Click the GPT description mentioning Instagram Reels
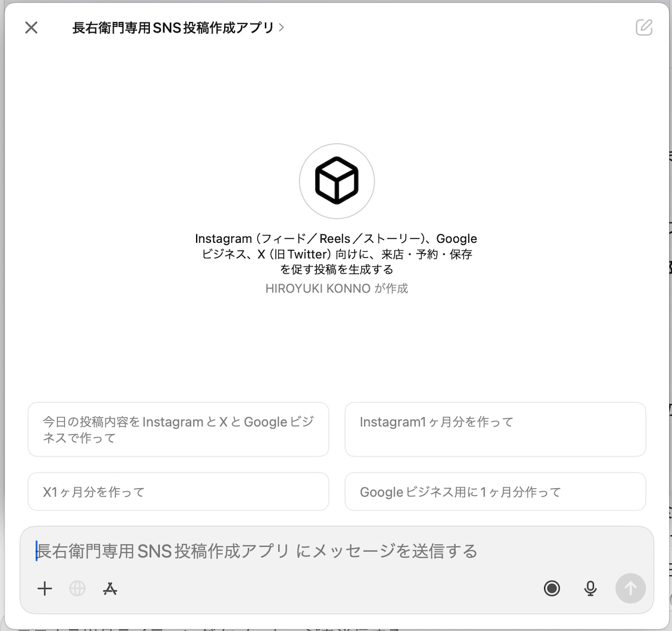 point(337,254)
